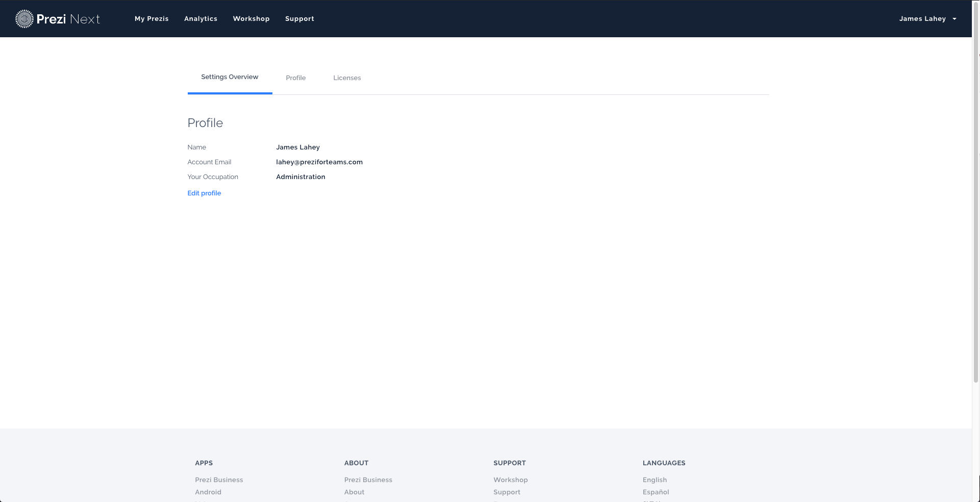Switch to the Profile tab
This screenshot has width=980, height=502.
295,78
